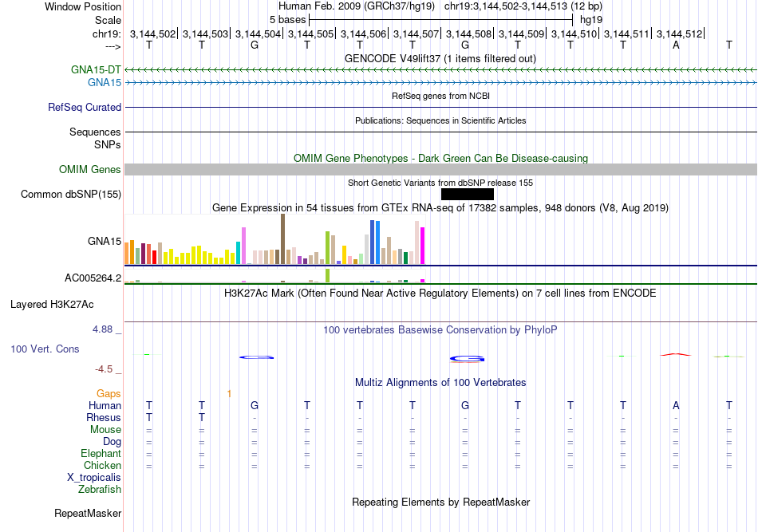
Task: Click the 5 bases scale bar text
Action: click(x=287, y=20)
